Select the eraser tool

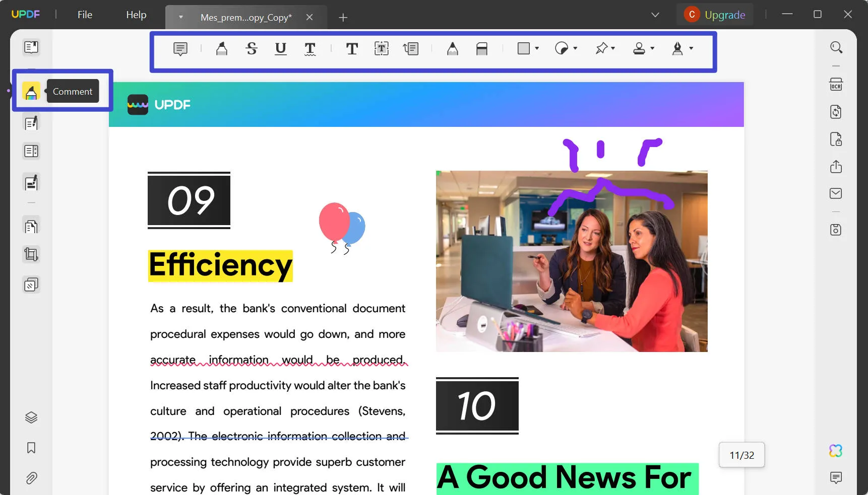point(482,49)
